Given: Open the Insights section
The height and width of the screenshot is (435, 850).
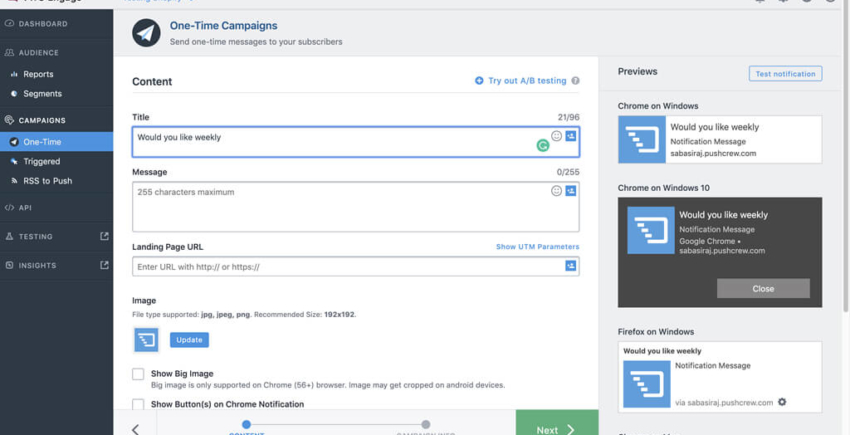Looking at the screenshot, I should (37, 265).
